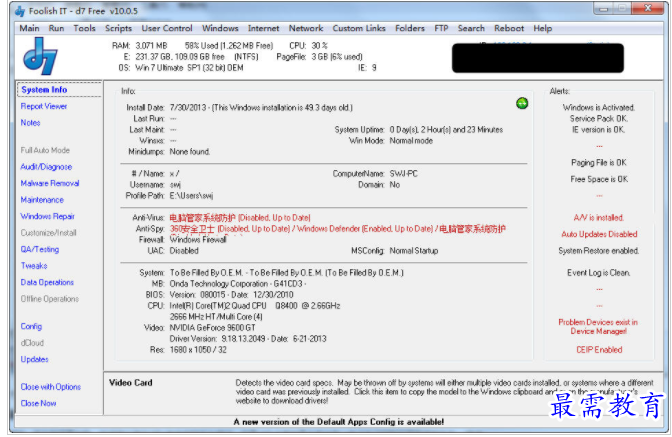Open Tweaks section
Image resolution: width=672 pixels, height=437 pixels.
pyautogui.click(x=34, y=266)
